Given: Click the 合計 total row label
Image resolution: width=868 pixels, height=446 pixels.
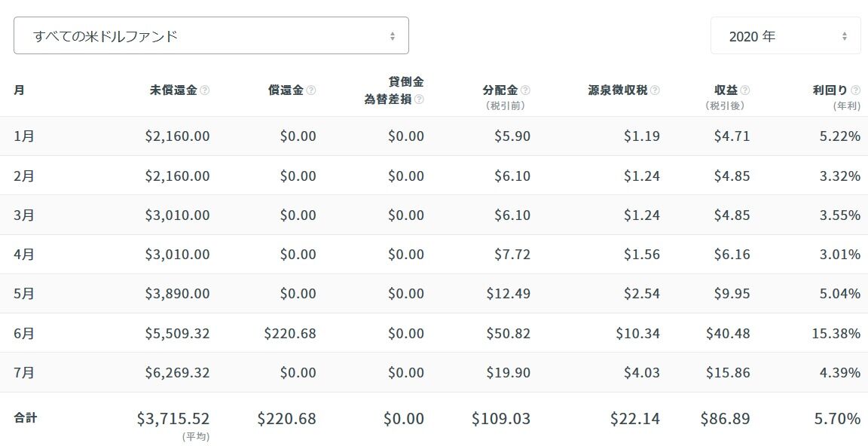Looking at the screenshot, I should coord(26,418).
